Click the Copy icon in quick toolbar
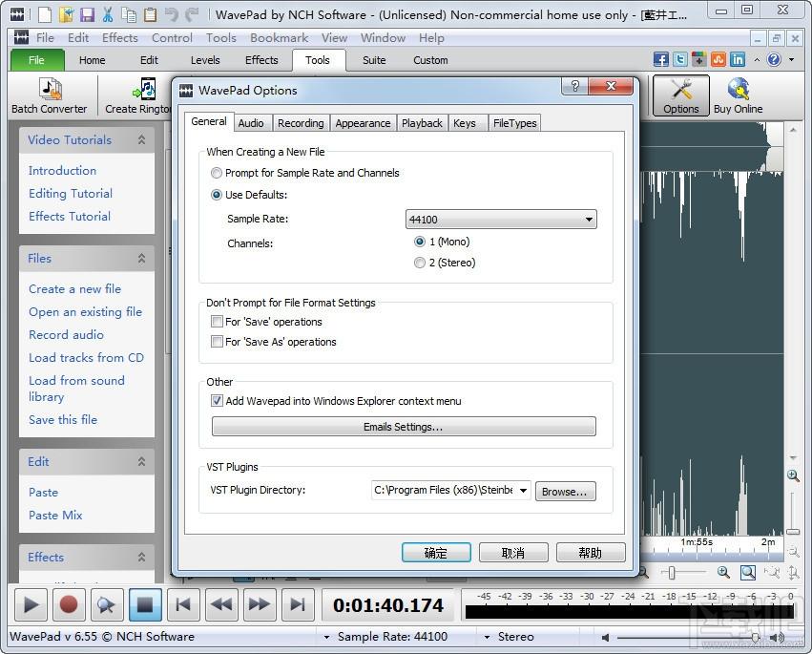 click(129, 14)
